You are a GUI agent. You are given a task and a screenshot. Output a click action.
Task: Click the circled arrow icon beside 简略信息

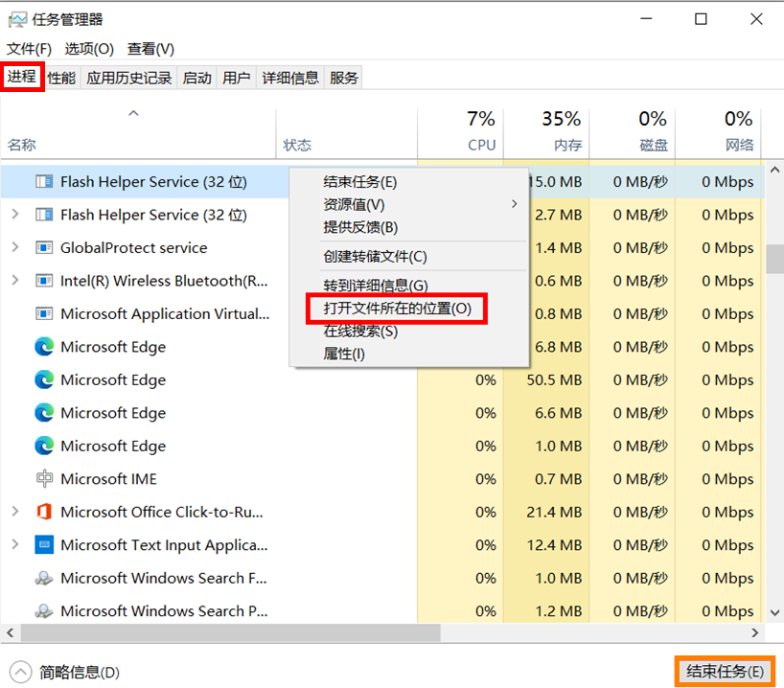tap(20, 672)
